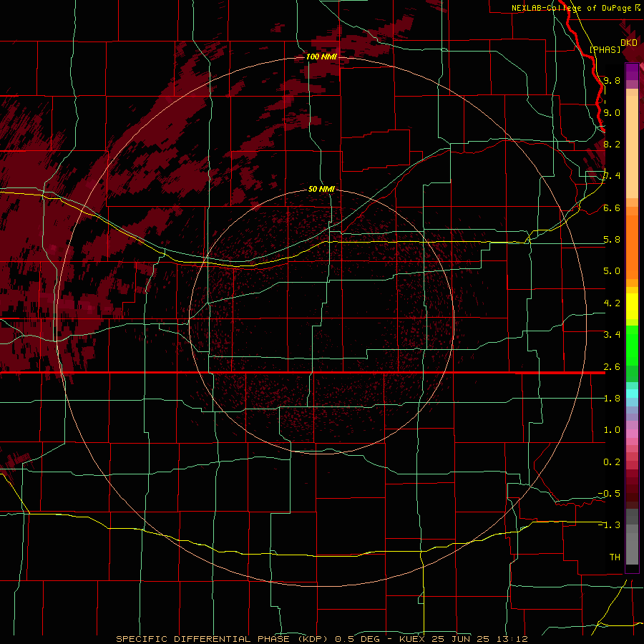The image size is (644, 644).
Task: Click the bright green band on the color scale
Action: pyautogui.click(x=632, y=346)
